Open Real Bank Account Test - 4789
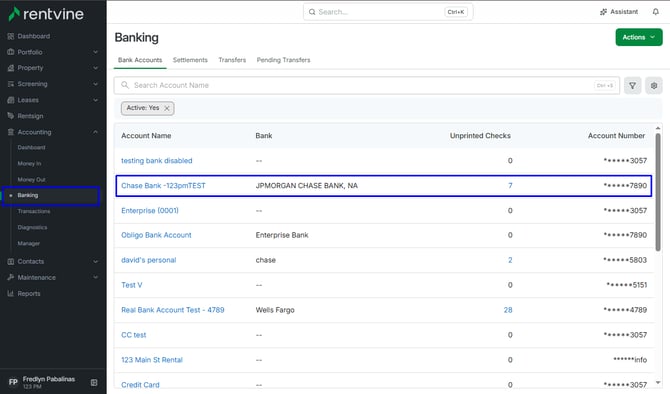Screen dimensions: 670x394 pyautogui.click(x=172, y=310)
